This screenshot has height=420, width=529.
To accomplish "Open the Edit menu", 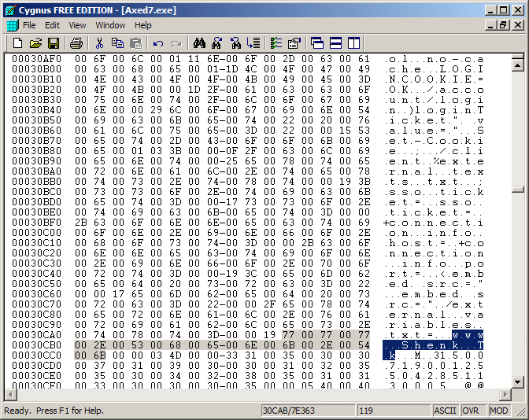I will coord(52,26).
